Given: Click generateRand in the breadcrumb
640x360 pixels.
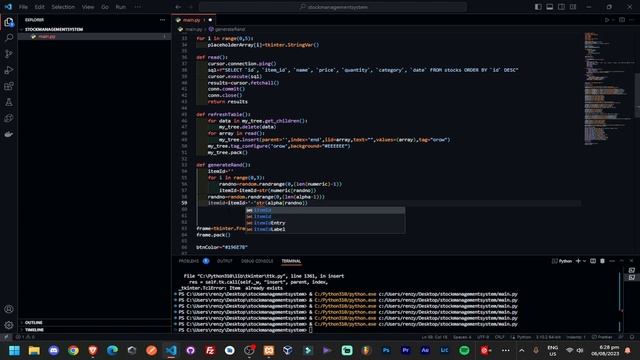Looking at the screenshot, I should [x=230, y=29].
